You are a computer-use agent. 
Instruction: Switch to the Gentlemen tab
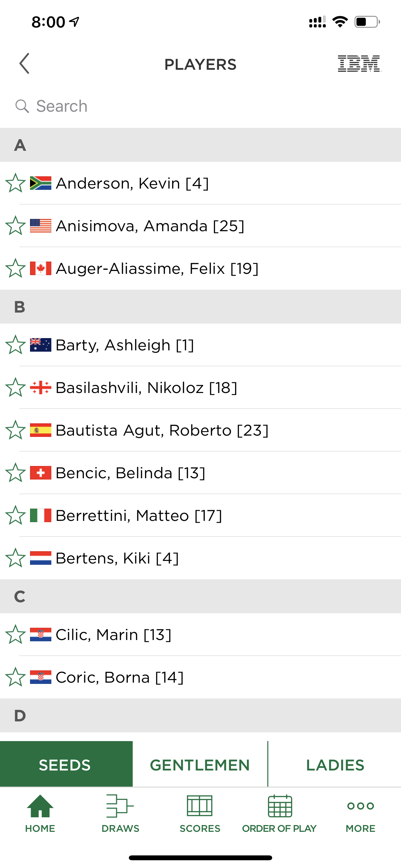point(200,765)
